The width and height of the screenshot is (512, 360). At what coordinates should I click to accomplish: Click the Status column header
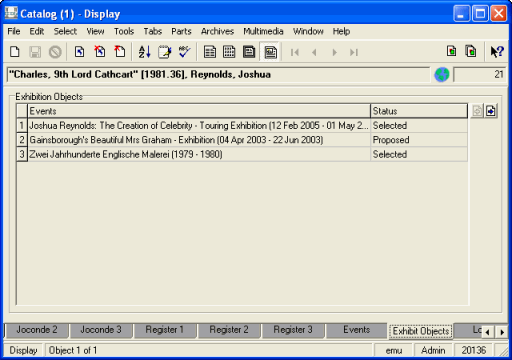pos(419,111)
